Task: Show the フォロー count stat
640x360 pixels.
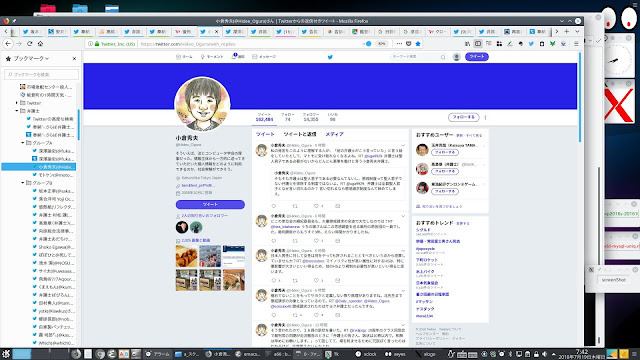Action: pos(287,117)
